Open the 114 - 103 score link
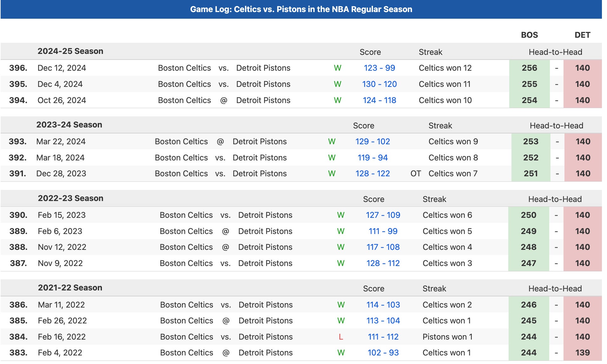Screen dimensions: 607x364 (x=383, y=305)
